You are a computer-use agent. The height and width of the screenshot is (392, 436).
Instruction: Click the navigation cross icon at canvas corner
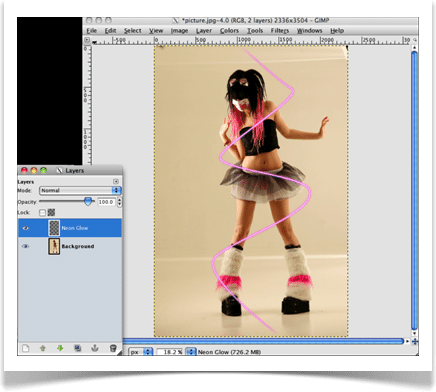(x=415, y=341)
